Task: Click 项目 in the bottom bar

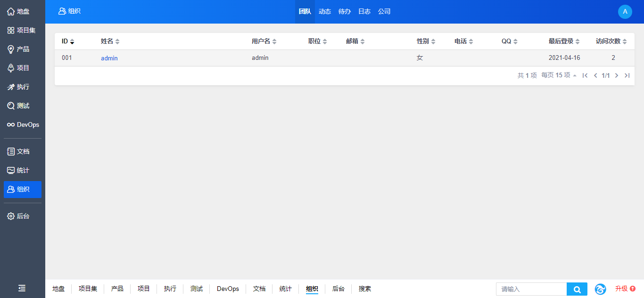Action: click(x=144, y=289)
